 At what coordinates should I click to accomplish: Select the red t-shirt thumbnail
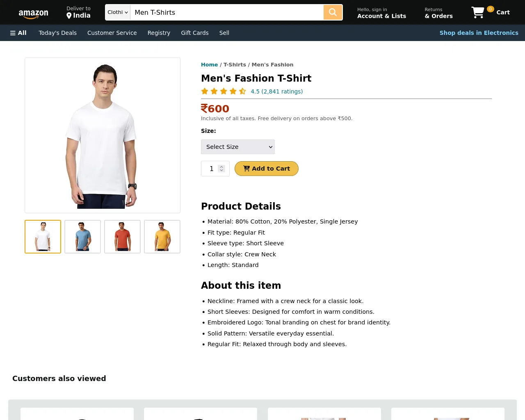pos(122,237)
